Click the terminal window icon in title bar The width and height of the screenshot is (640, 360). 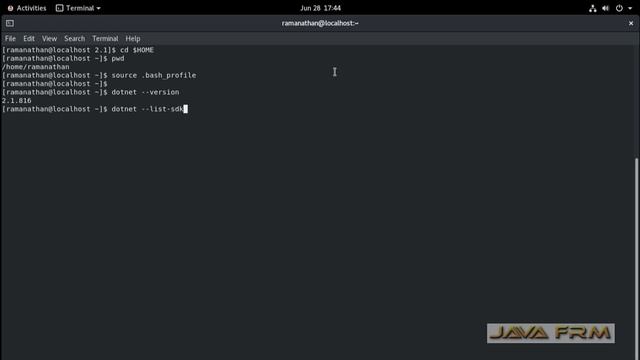click(10, 23)
